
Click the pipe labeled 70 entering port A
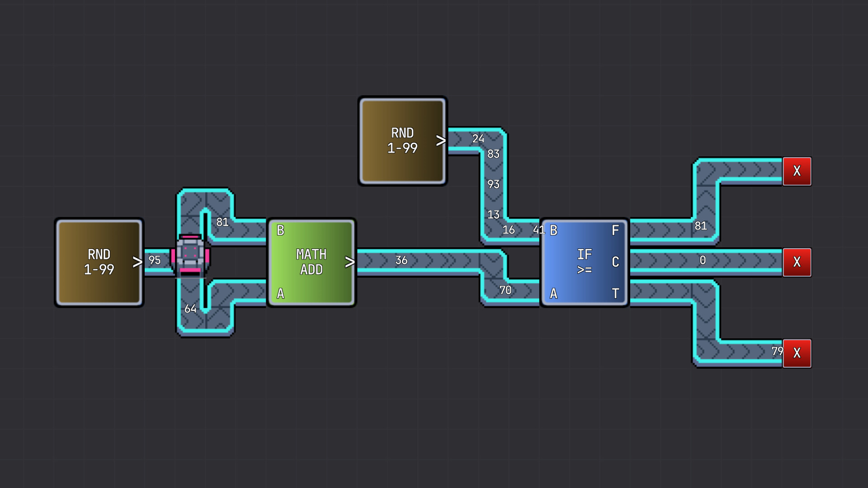tap(506, 290)
